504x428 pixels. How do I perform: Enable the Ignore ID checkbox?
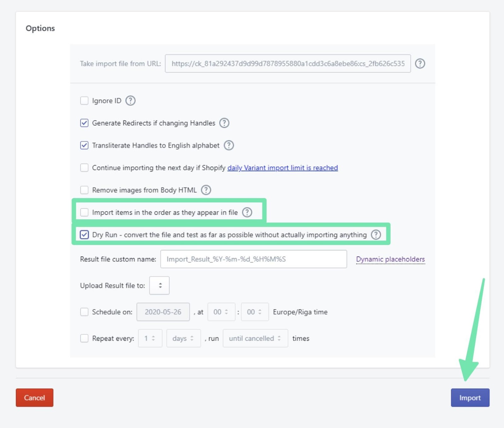(x=84, y=101)
